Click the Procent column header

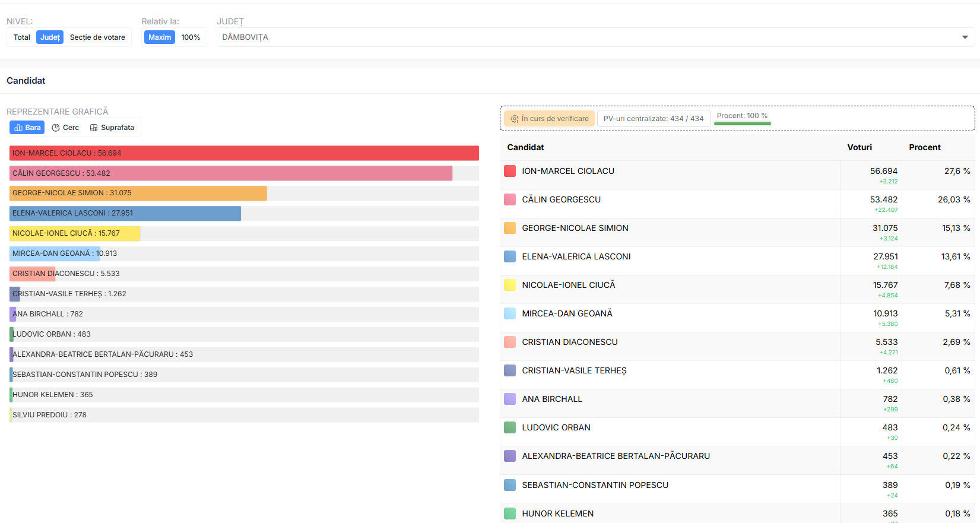coord(924,147)
